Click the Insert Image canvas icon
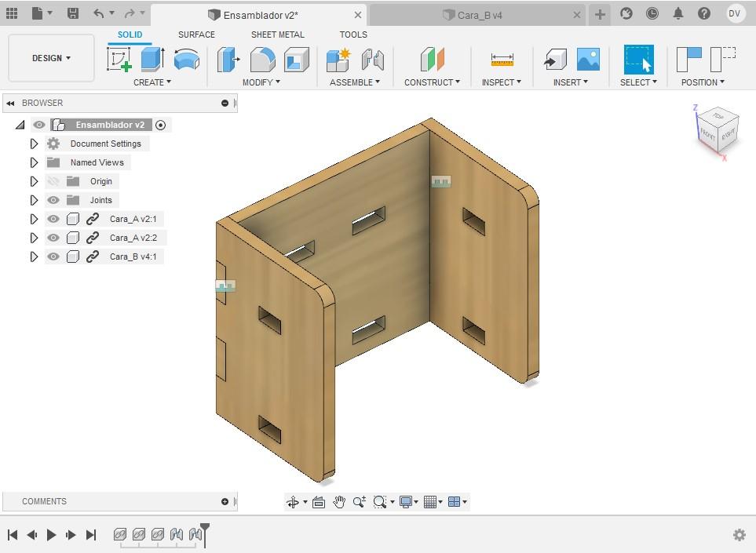This screenshot has width=756, height=553. [x=589, y=60]
